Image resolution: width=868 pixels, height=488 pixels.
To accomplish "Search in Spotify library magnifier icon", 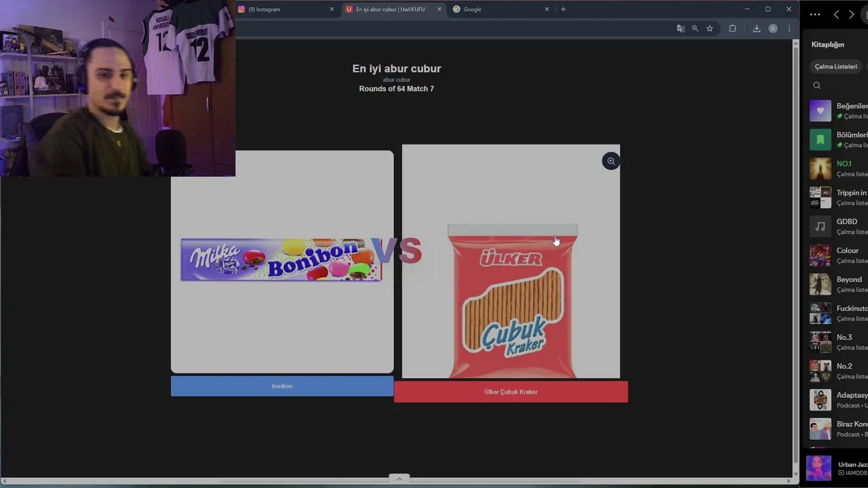I will point(816,85).
